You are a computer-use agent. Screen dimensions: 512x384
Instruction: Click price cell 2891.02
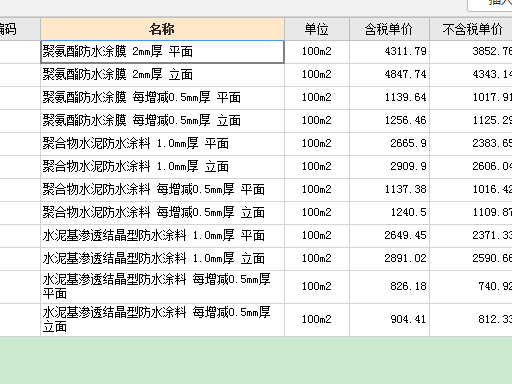(x=389, y=259)
